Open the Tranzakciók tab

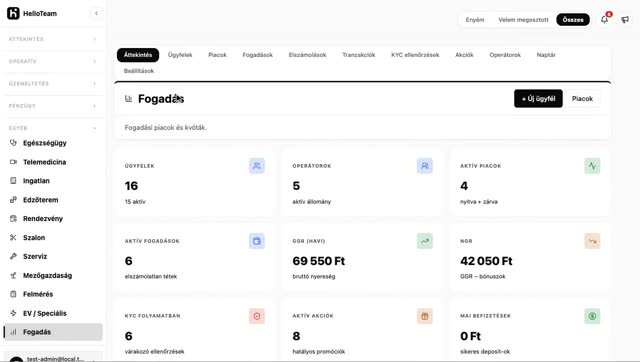(x=359, y=55)
